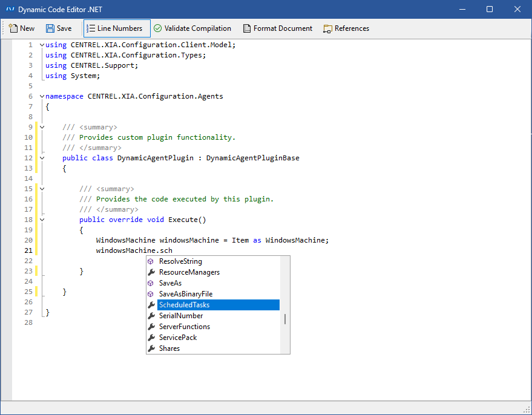Image resolution: width=532 pixels, height=415 pixels.
Task: Select ServerFunctions in the autocomplete popup
Action: (185, 327)
